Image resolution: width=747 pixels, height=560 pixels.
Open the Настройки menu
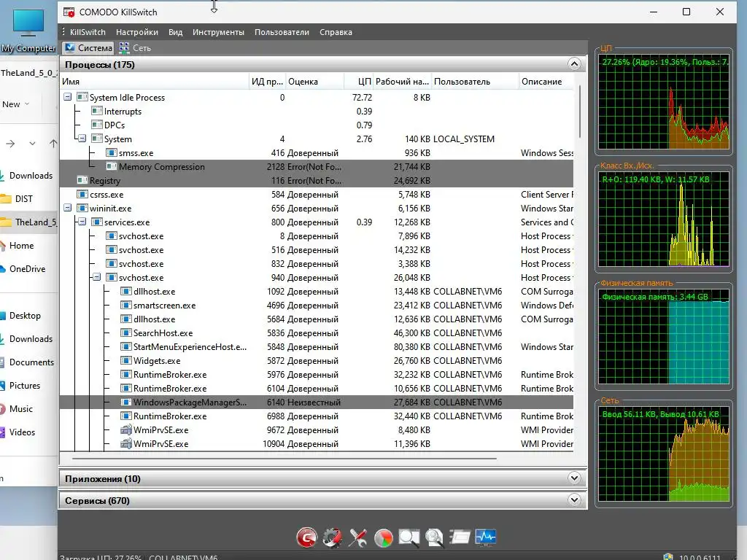click(137, 32)
